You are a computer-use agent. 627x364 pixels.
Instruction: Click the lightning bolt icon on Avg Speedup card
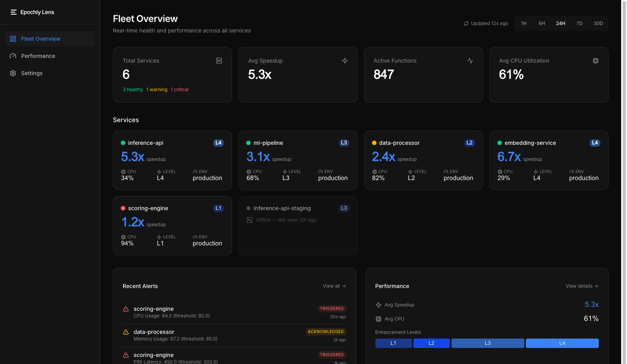(345, 61)
